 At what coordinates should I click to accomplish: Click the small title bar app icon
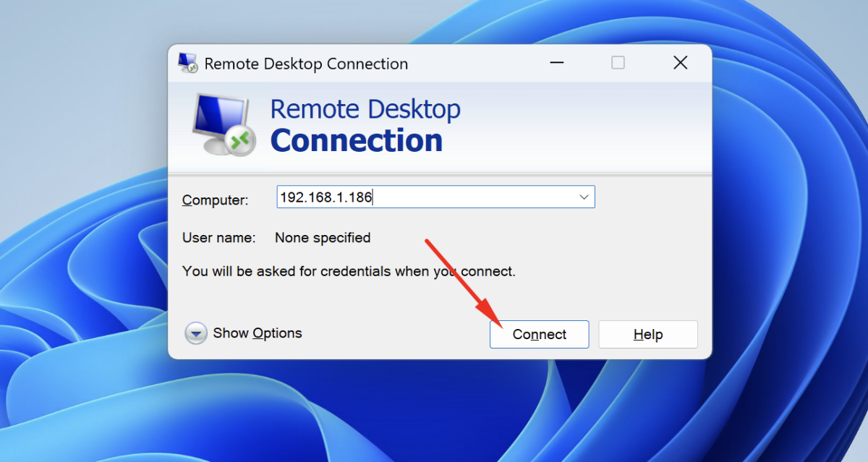(187, 64)
